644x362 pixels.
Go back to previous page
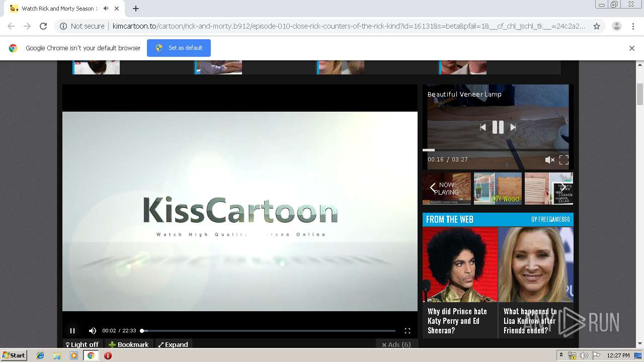pyautogui.click(x=11, y=26)
